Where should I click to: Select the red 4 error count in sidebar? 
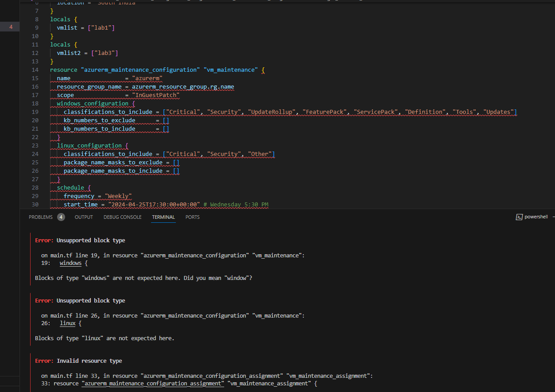[11, 27]
